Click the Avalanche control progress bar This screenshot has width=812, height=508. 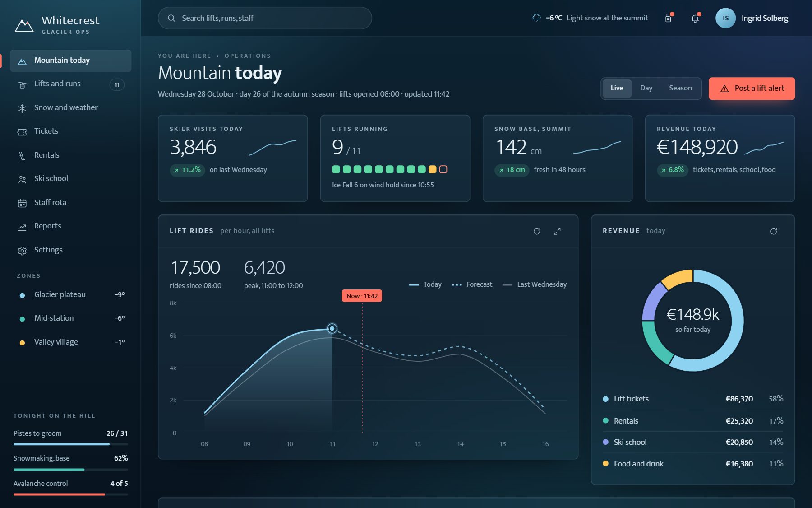pos(71,494)
